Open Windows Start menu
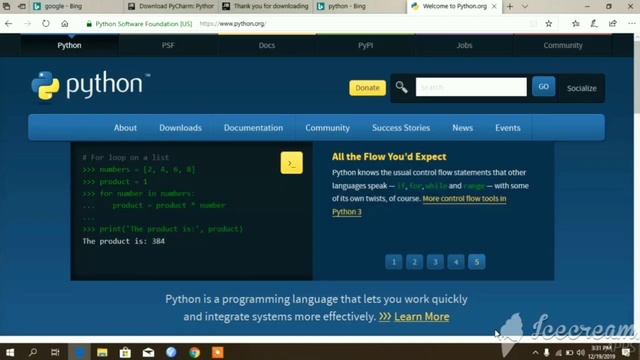Image resolution: width=640 pixels, height=360 pixels. 10,352
